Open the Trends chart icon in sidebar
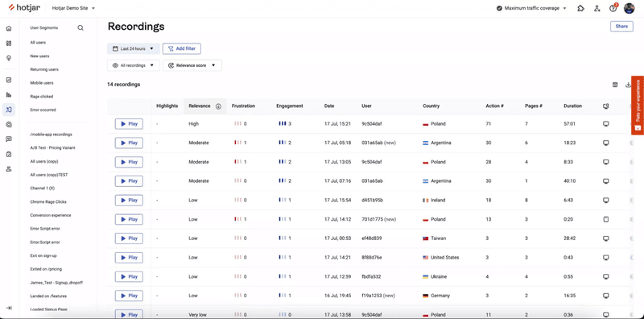Image resolution: width=644 pixels, height=319 pixels. pos(9,81)
